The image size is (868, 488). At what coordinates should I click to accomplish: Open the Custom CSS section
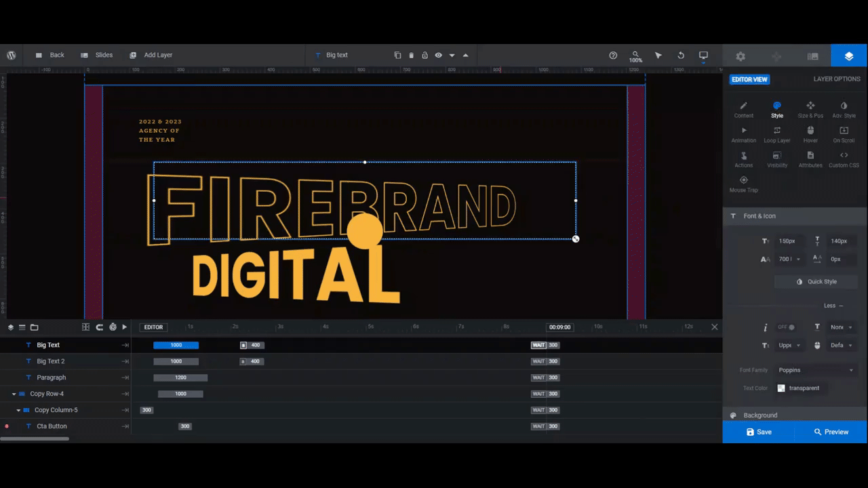844,160
